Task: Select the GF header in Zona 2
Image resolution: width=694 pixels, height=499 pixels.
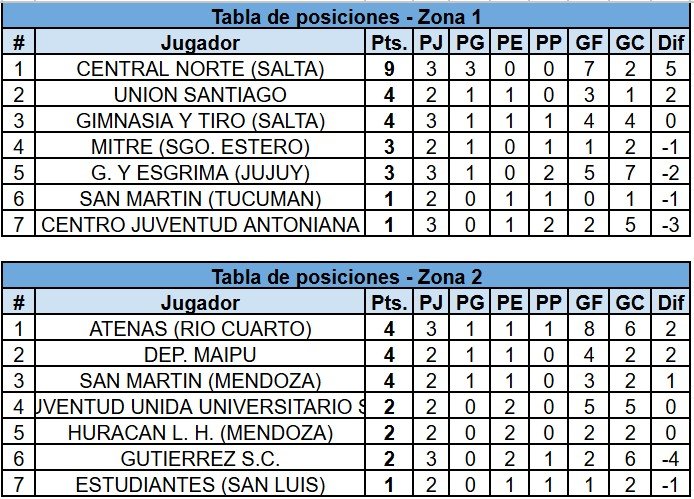Action: [589, 303]
